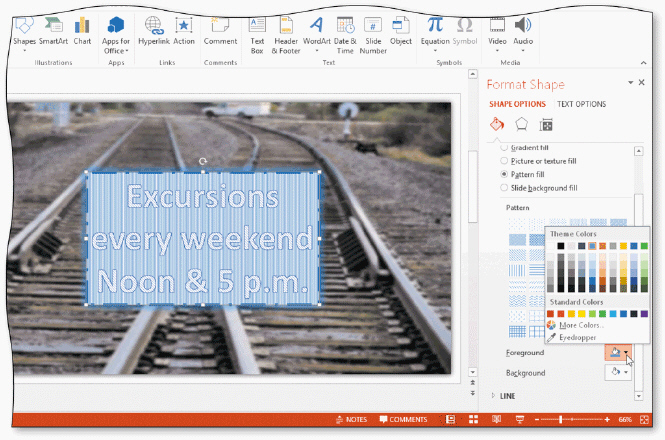Switch to Slide Sorter view
665x440 pixels.
click(x=473, y=419)
